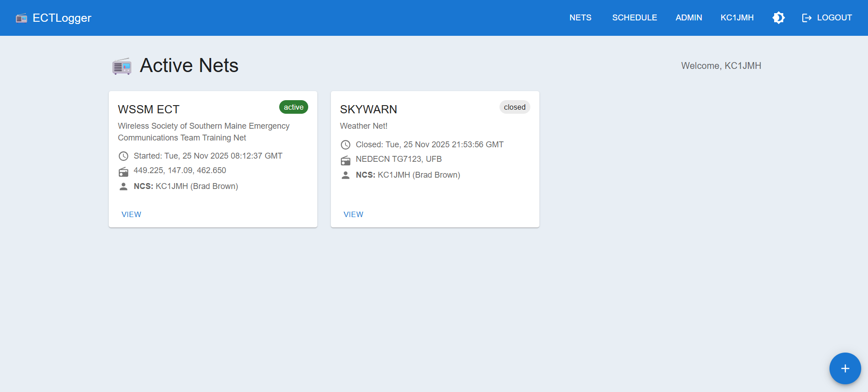Go to the SCHEDULE page
The height and width of the screenshot is (392, 868).
tap(634, 18)
